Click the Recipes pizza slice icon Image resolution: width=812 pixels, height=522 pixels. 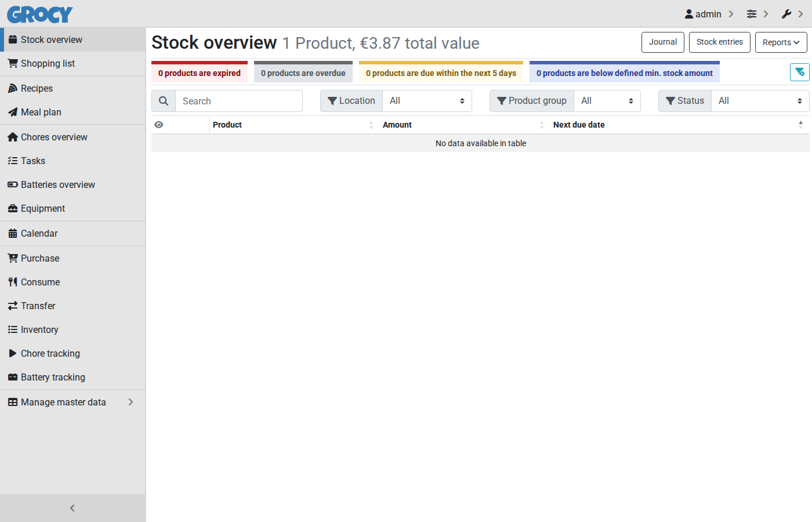(x=13, y=88)
